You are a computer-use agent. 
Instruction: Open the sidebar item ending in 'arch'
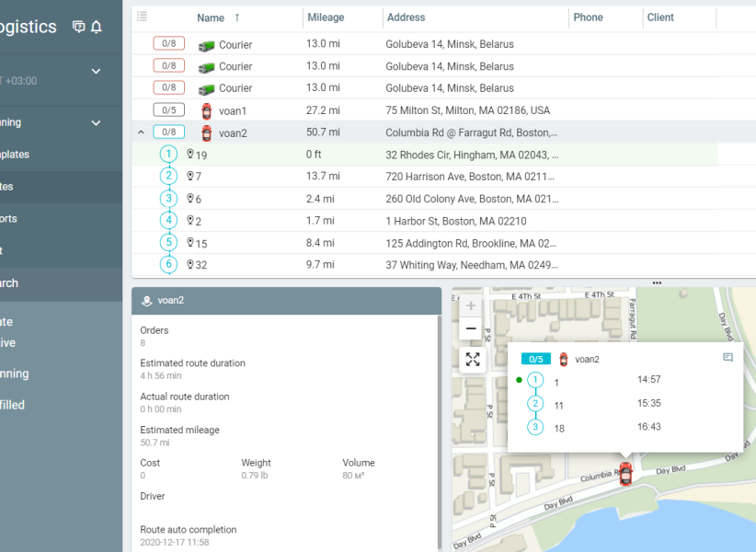coord(9,283)
